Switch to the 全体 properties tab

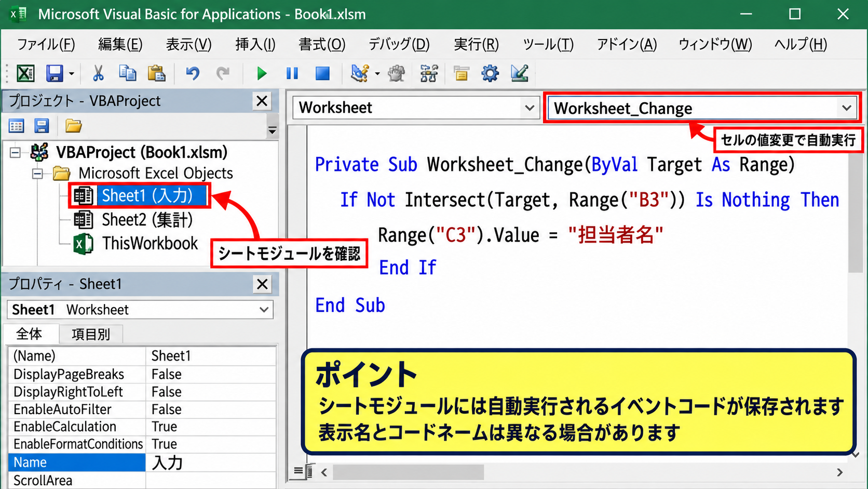[29, 334]
